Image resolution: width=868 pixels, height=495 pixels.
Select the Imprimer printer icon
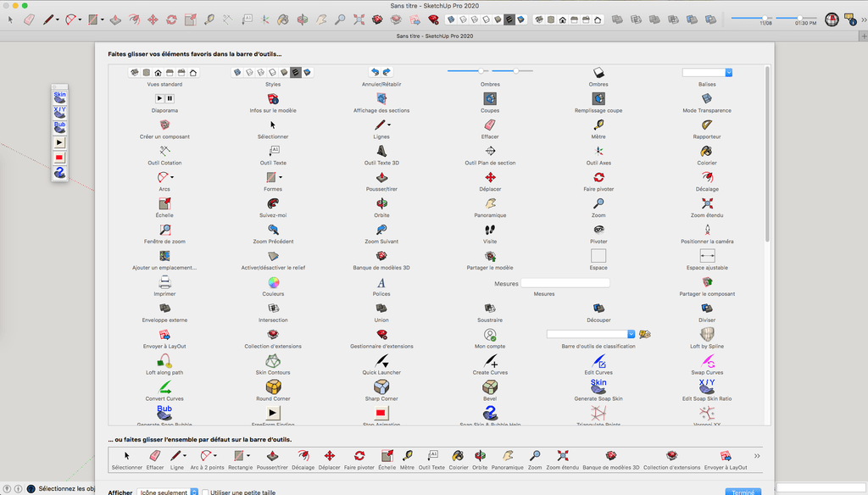[x=164, y=282]
